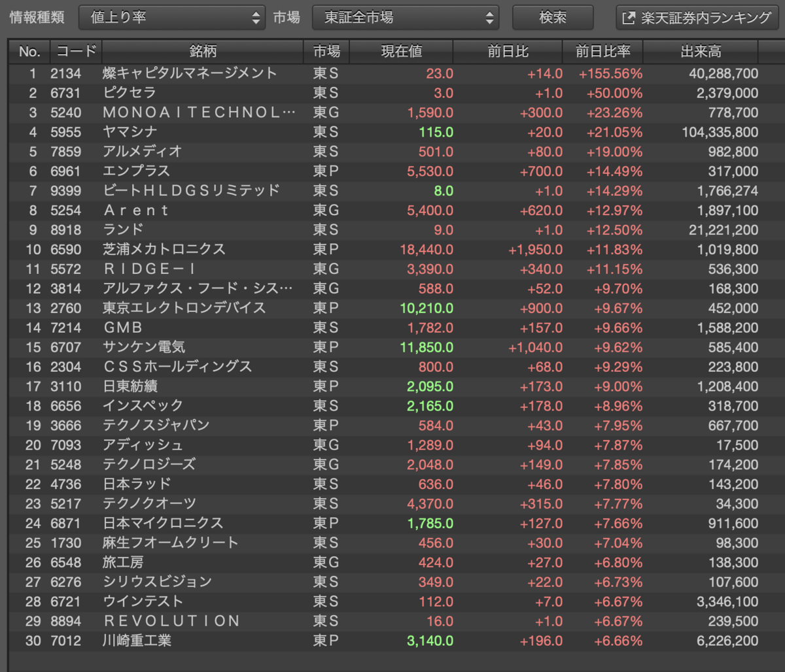Click the volume value 40,288,700

[x=724, y=73]
